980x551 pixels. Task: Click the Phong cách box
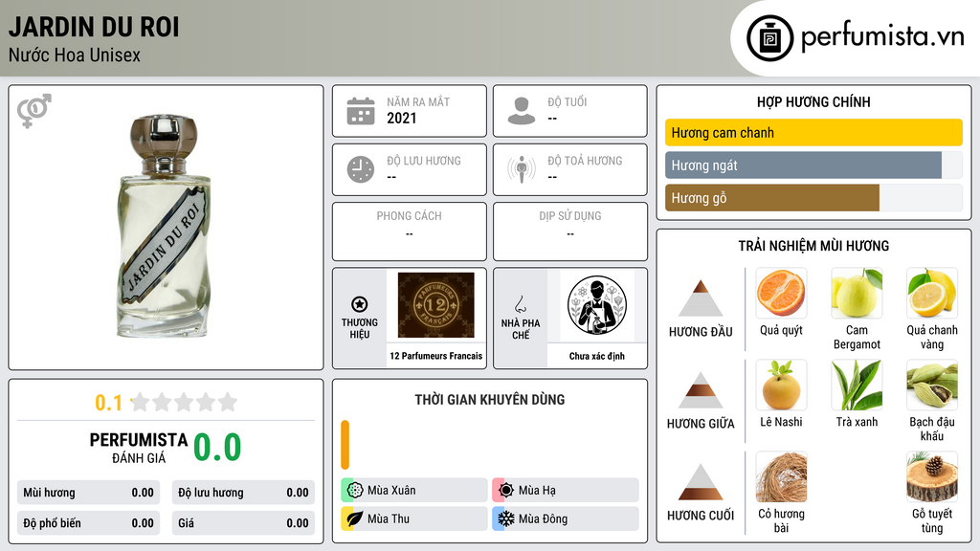(x=410, y=231)
